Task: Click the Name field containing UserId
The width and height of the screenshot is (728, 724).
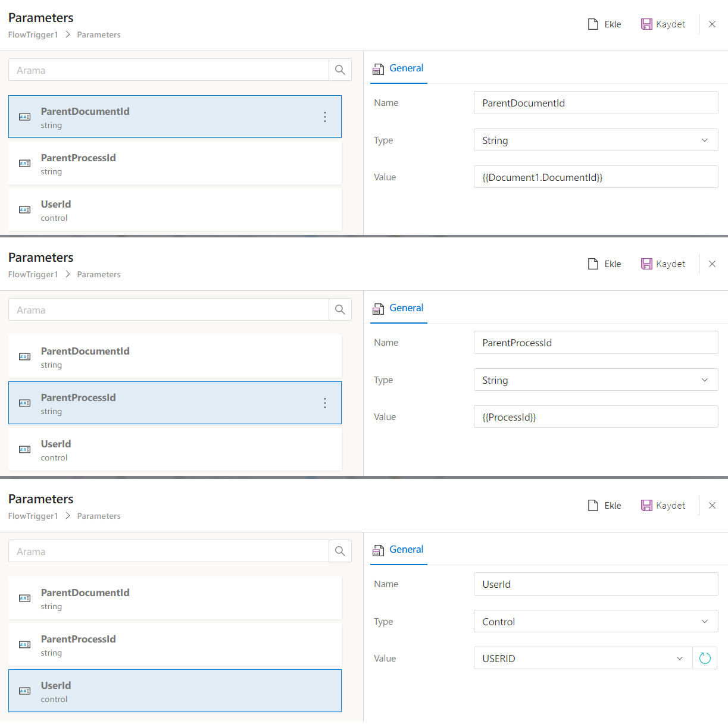Action: click(595, 584)
